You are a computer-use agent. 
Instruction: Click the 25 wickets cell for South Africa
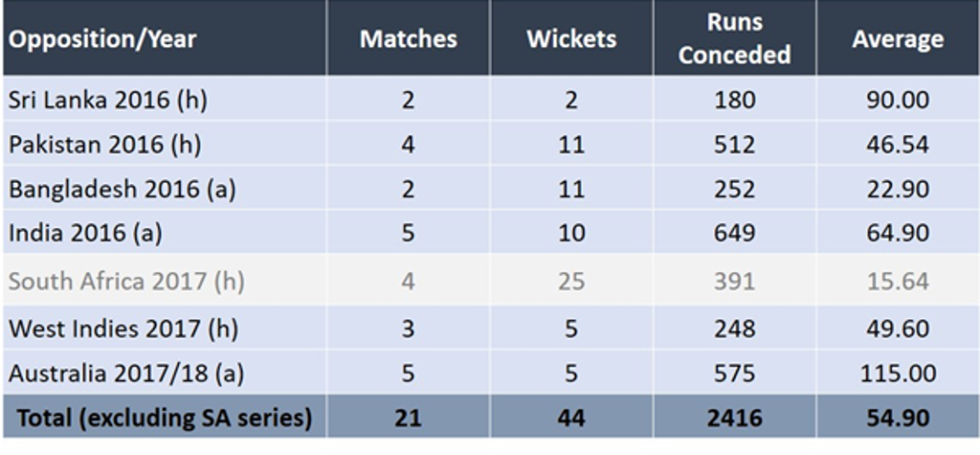[x=571, y=281]
